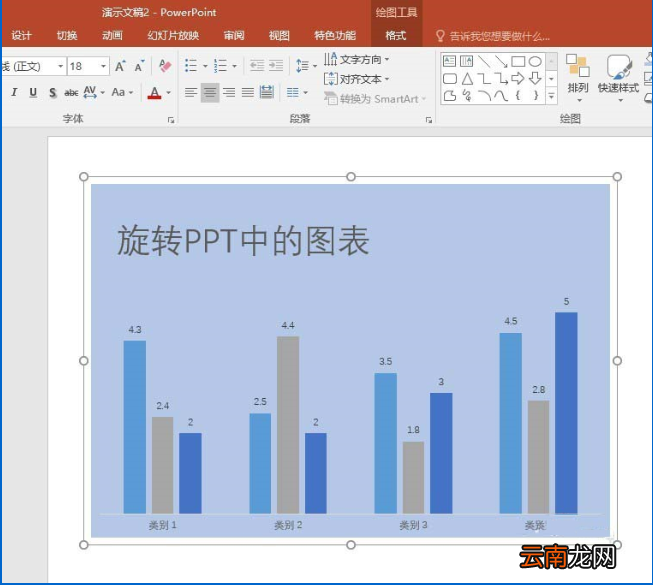Click 文字方向 text direction button
The image size is (653, 585).
pos(356,60)
